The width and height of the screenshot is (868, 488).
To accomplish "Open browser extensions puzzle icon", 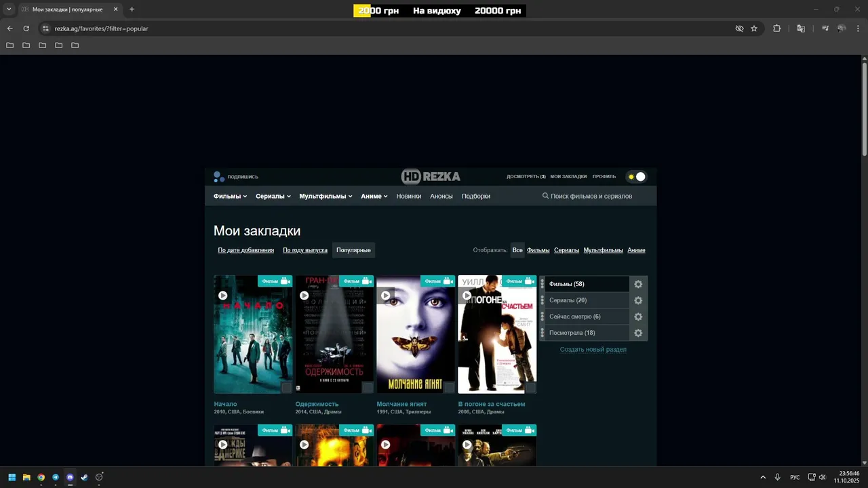I will click(777, 28).
